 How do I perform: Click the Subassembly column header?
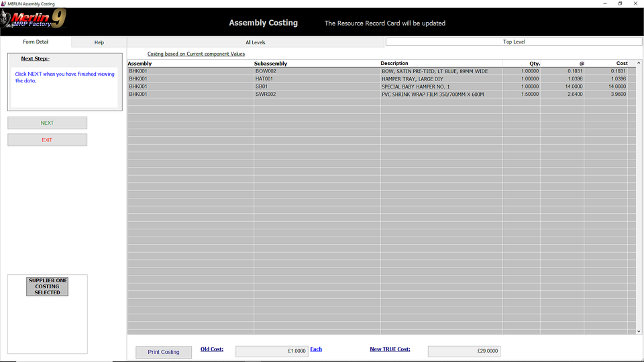(x=271, y=64)
